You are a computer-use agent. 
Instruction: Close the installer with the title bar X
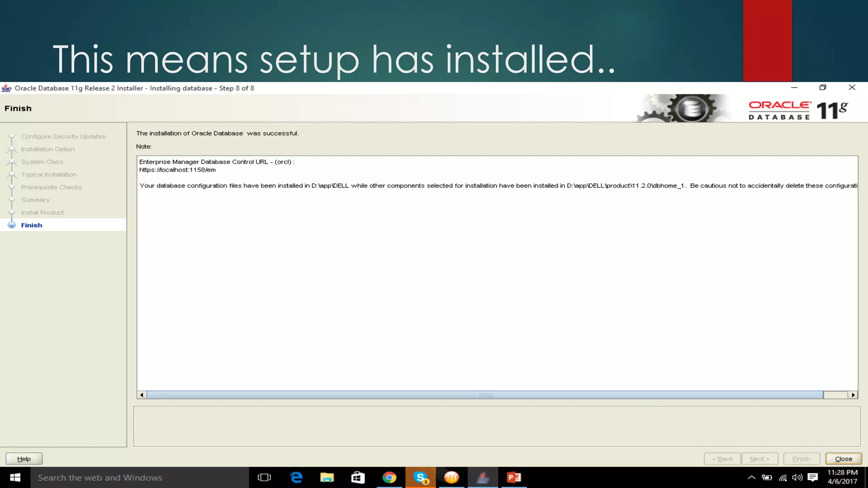coord(852,88)
